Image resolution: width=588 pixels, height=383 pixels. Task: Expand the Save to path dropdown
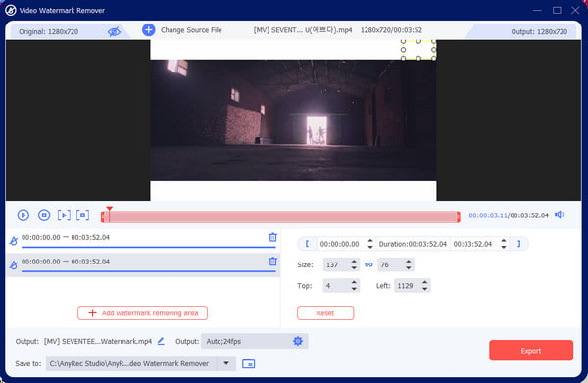226,363
